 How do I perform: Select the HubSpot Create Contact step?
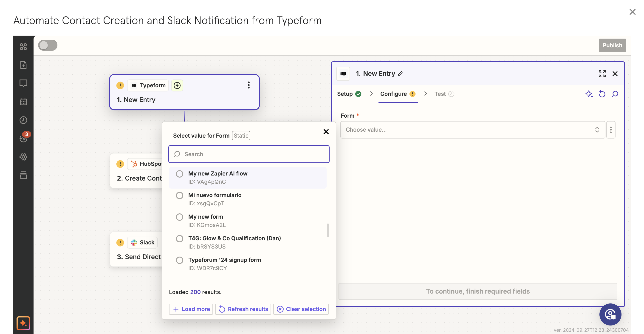[x=136, y=171]
